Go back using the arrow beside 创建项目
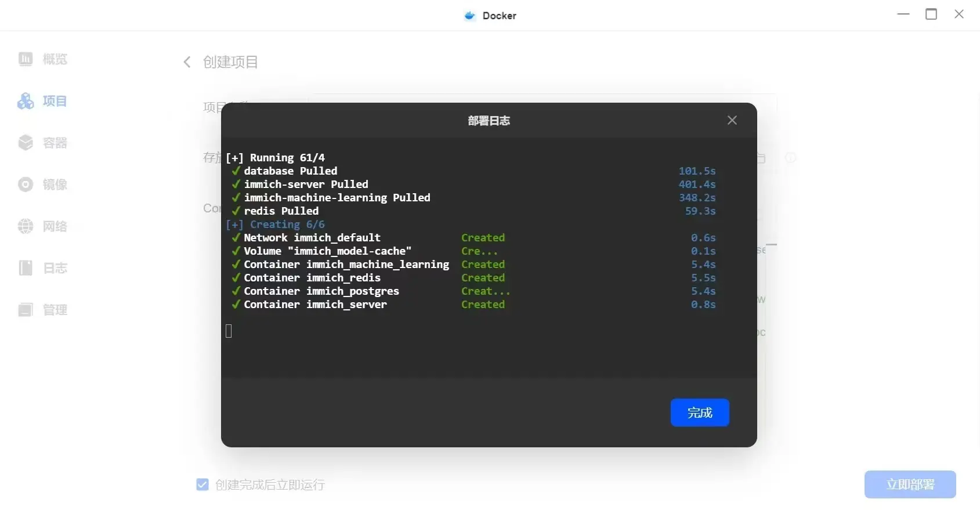Screen dimensions: 980x510 [187, 62]
